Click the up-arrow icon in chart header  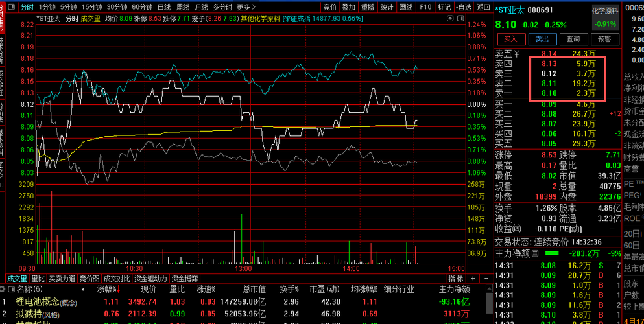[451, 18]
